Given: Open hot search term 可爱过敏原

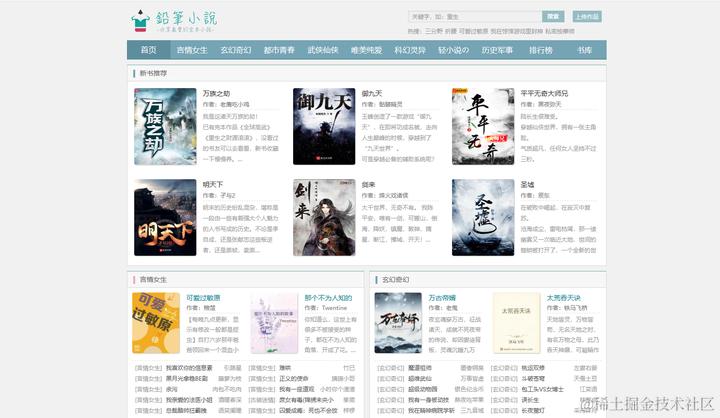Looking at the screenshot, I should coord(473,31).
